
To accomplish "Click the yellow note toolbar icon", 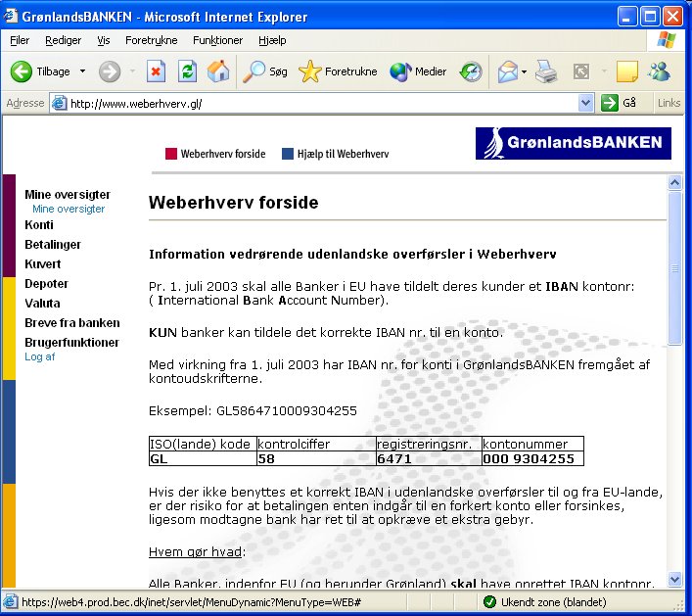I will point(627,71).
